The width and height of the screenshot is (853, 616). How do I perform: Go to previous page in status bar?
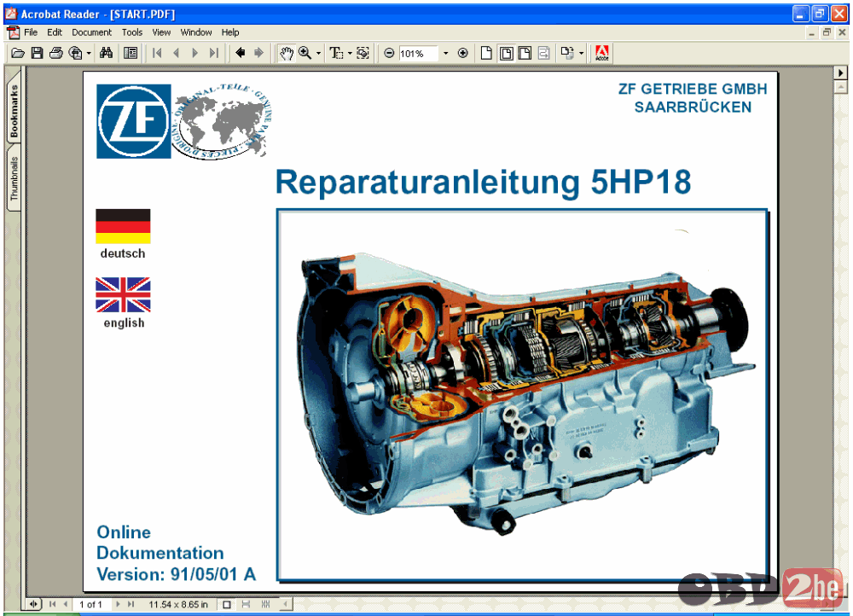tap(66, 604)
